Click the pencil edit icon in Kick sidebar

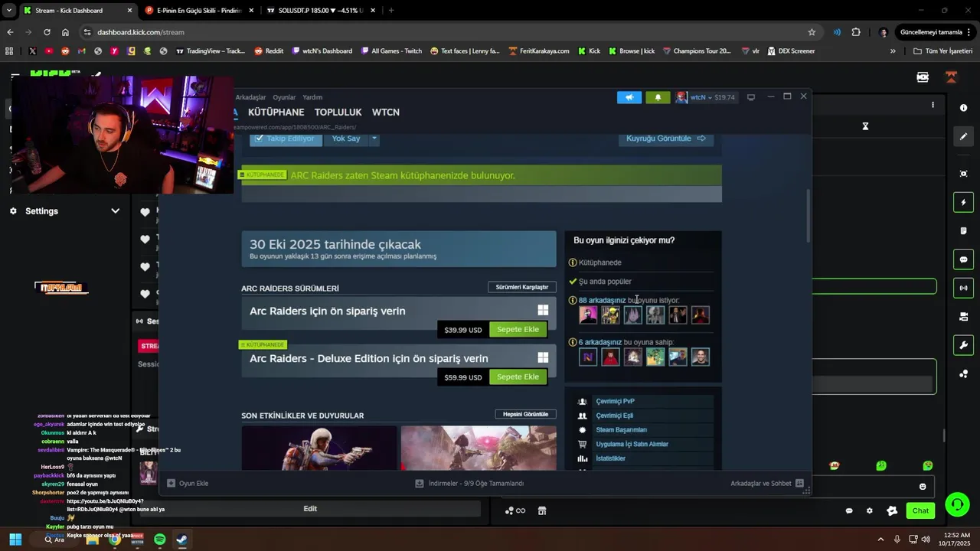pyautogui.click(x=963, y=137)
